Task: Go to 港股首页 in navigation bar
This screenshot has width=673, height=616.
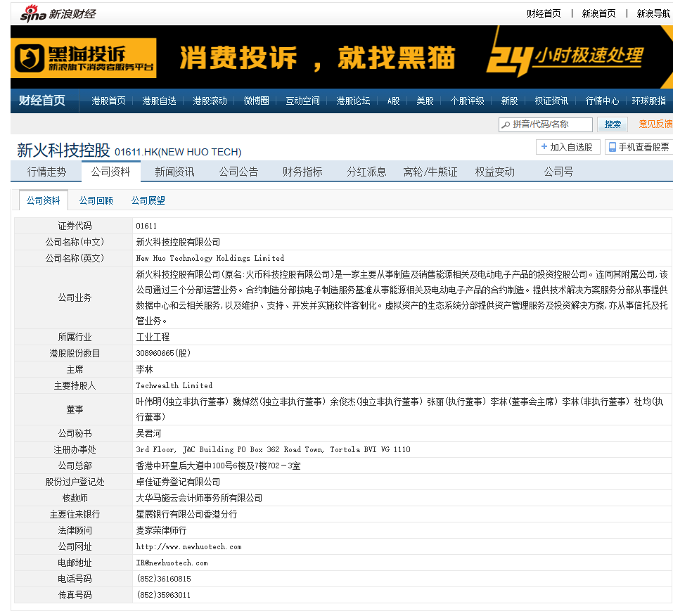Action: point(108,101)
